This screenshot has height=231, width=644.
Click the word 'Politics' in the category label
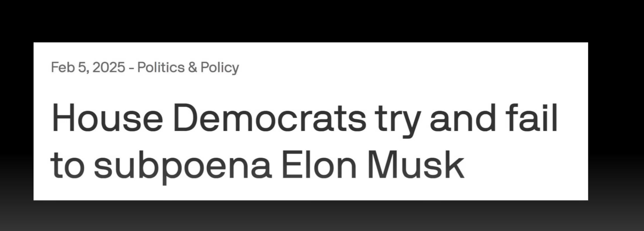pyautogui.click(x=161, y=67)
